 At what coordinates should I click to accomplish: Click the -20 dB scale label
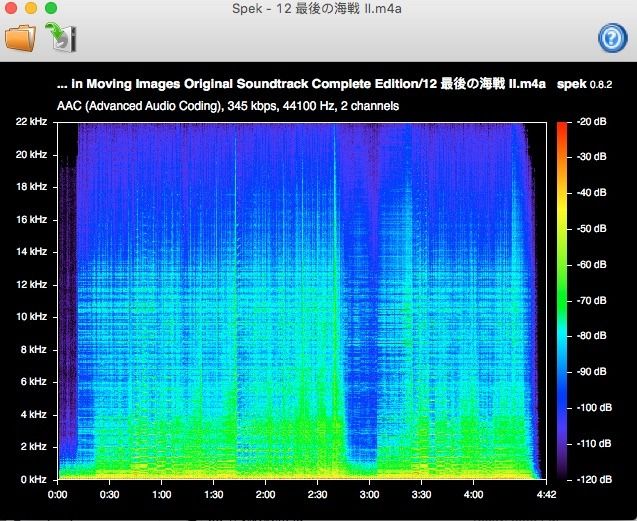(592, 122)
